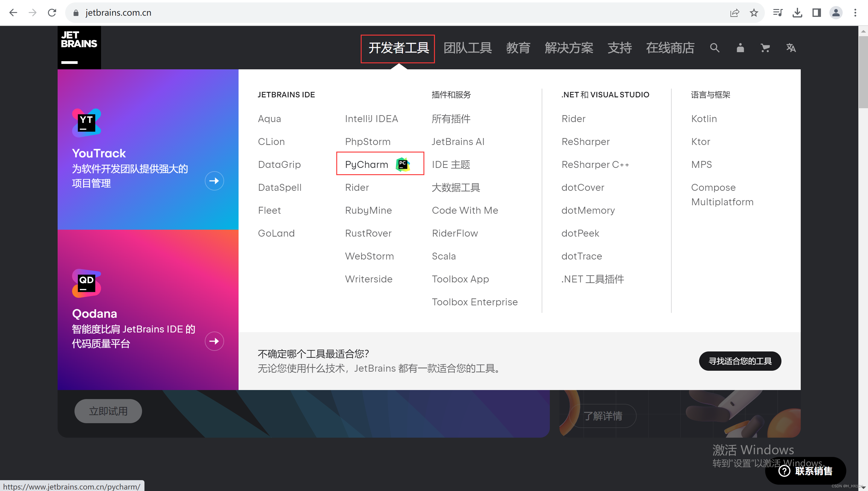The height and width of the screenshot is (491, 868).
Task: Open the Toolbox Enterprise link
Action: (475, 302)
